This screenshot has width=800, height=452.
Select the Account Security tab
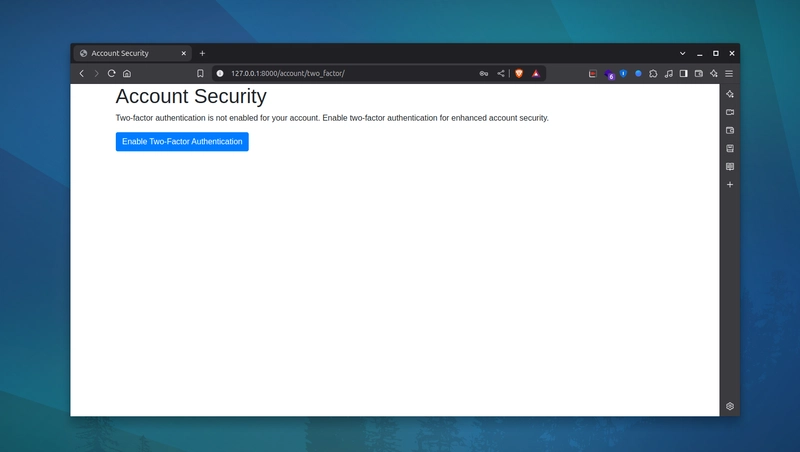coord(132,53)
